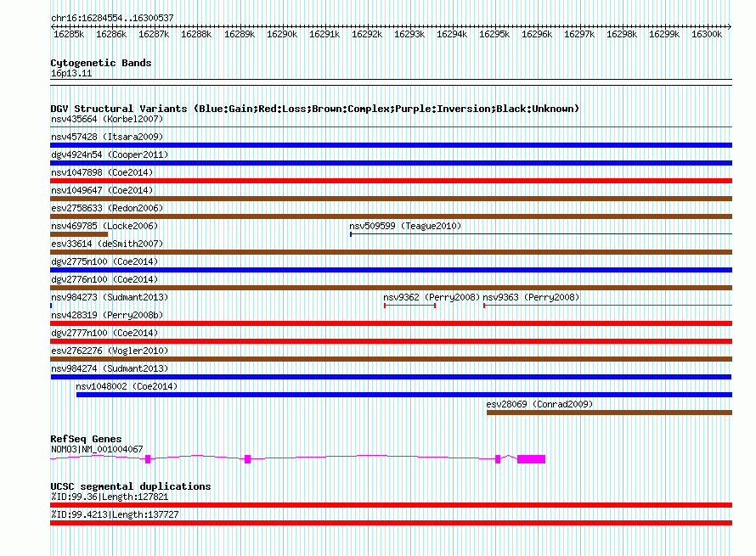Open variant dgv4924n54 (Cooper2011) label
This screenshot has width=756, height=556.
110,154
